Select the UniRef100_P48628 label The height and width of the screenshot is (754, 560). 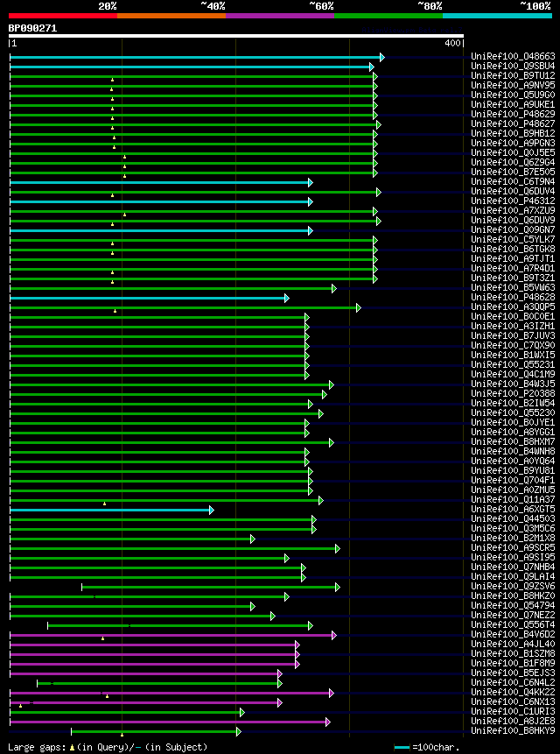click(x=513, y=297)
